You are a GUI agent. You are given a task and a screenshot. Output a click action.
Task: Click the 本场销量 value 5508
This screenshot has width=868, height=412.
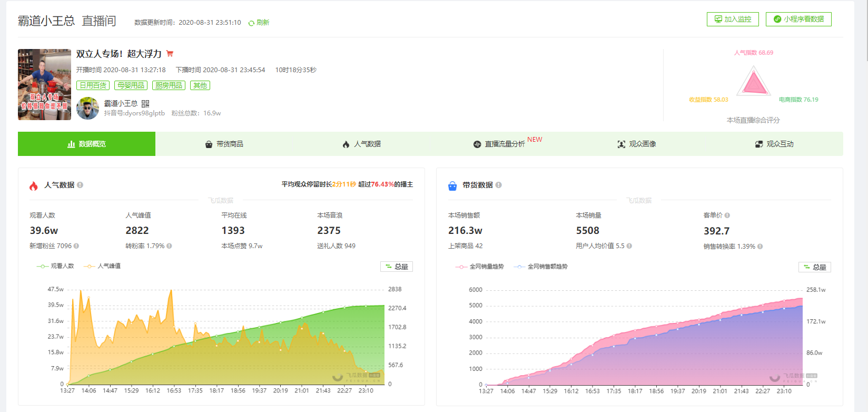pyautogui.click(x=588, y=231)
